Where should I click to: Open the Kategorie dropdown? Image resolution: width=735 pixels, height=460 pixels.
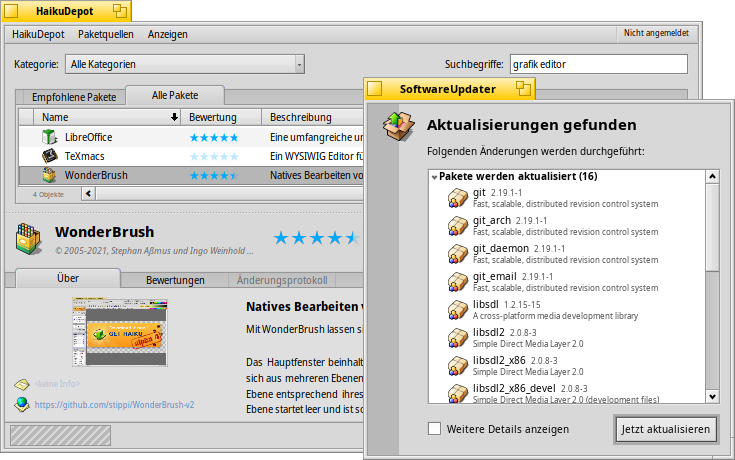click(186, 65)
